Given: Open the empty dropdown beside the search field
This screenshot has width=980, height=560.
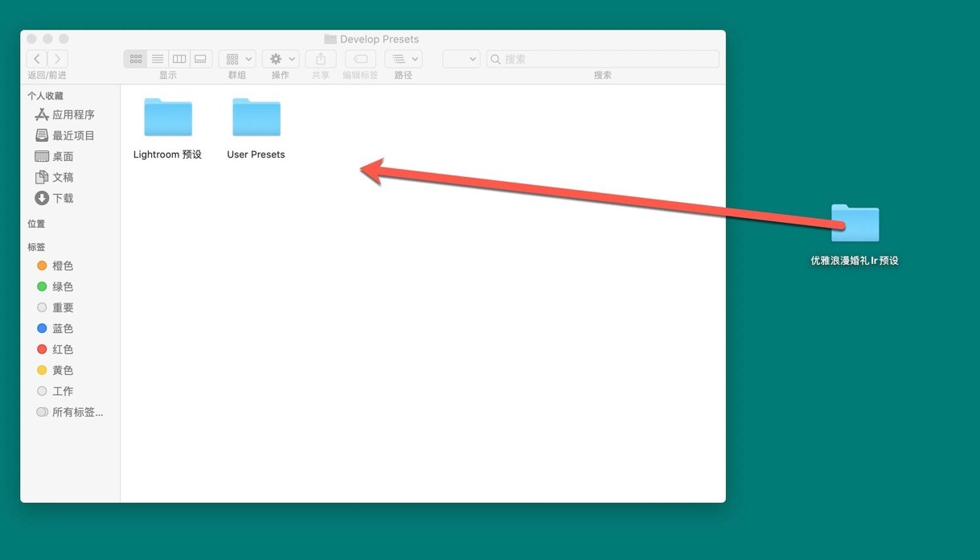Looking at the screenshot, I should pos(461,59).
